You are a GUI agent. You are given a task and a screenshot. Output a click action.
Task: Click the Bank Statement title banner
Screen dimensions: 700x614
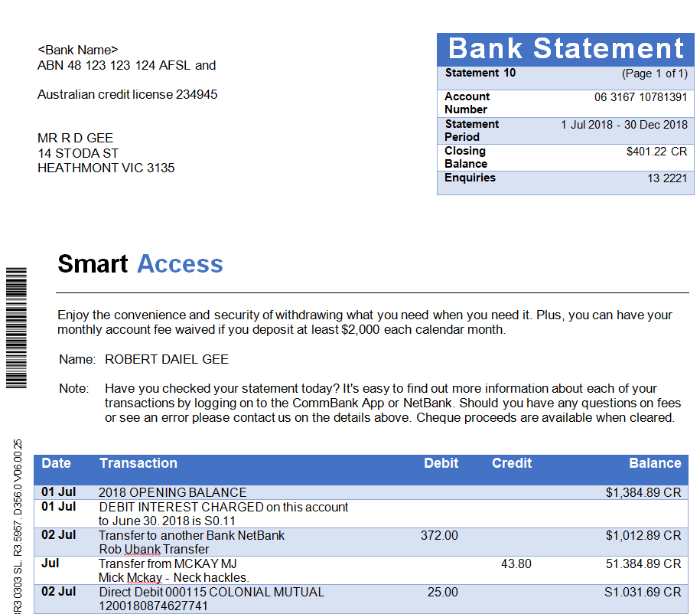(x=565, y=48)
